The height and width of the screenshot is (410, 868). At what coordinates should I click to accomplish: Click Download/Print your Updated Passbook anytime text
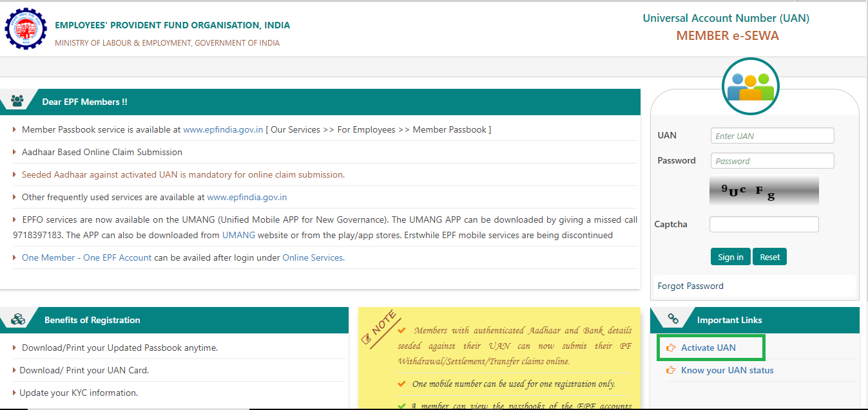pos(120,348)
